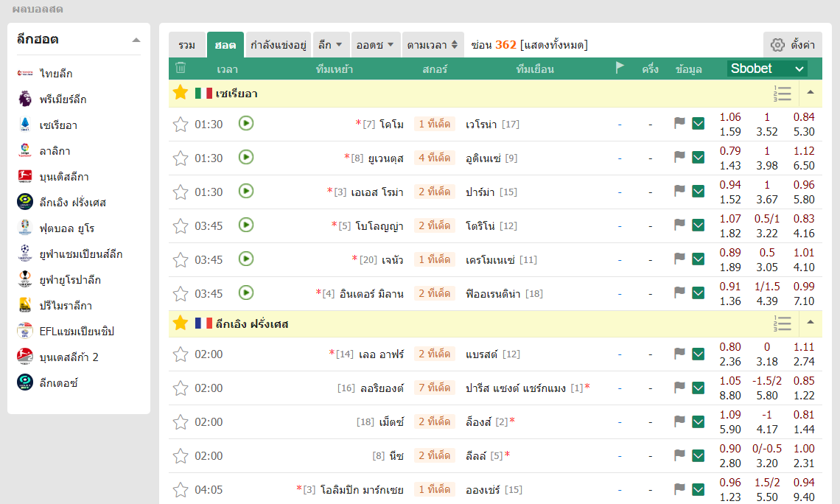Open the ตั้งค่า settings gear
Image resolution: width=840 pixels, height=504 pixels.
pos(792,45)
